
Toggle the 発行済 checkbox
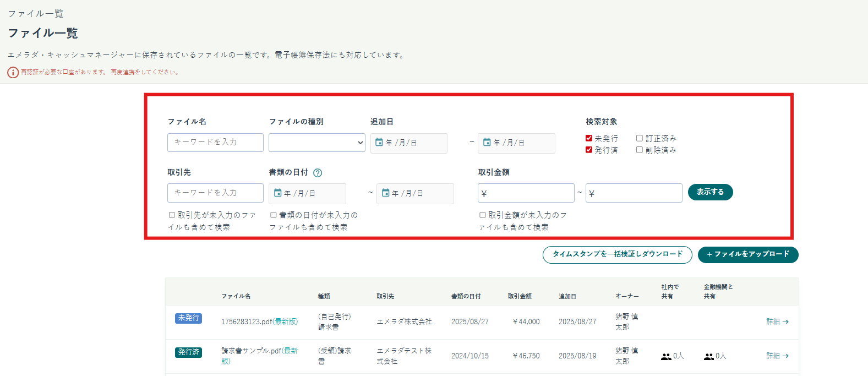coord(589,150)
